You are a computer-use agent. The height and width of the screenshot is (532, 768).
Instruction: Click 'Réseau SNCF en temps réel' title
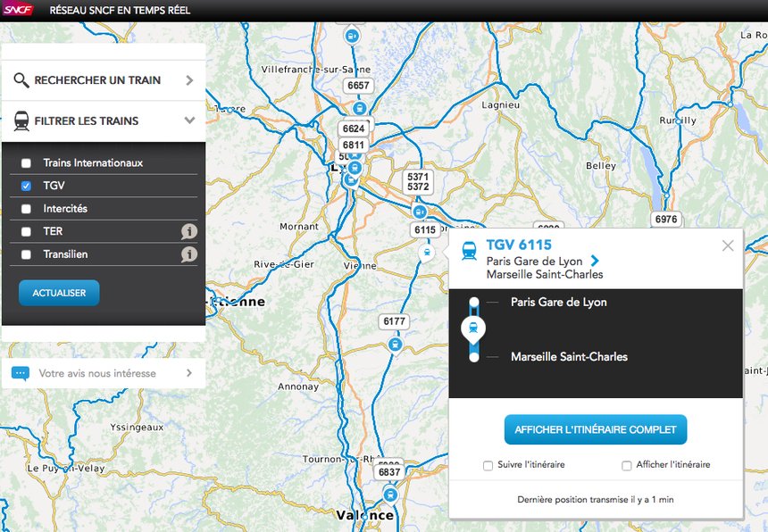120,11
